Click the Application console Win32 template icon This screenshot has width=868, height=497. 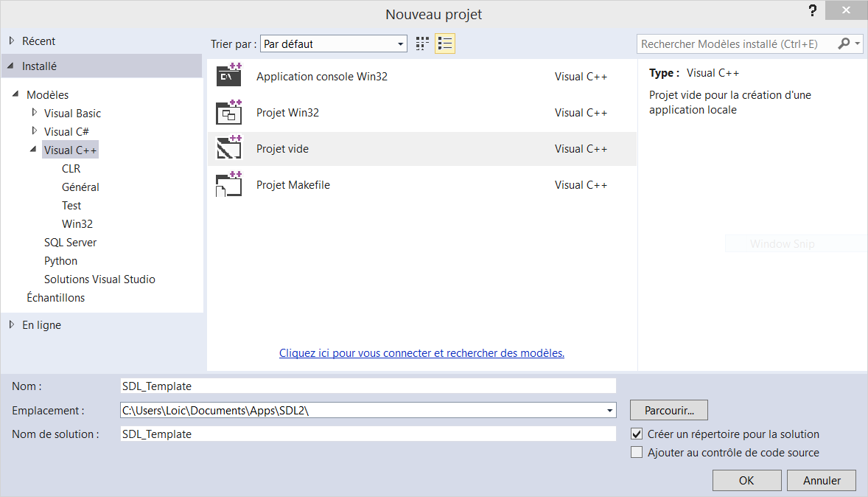click(x=229, y=76)
